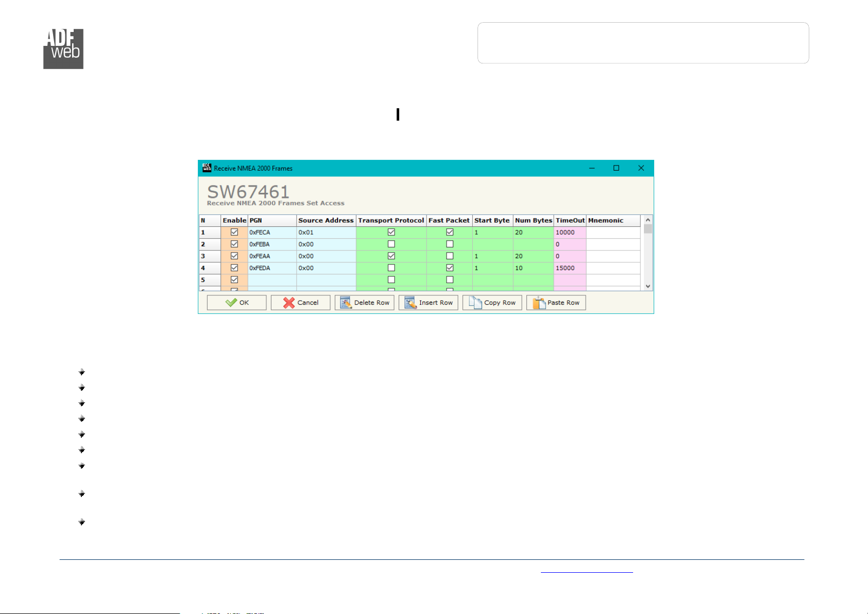This screenshot has height=614, width=868.
Task: Check Transport Protocol for row 2
Action: point(392,244)
